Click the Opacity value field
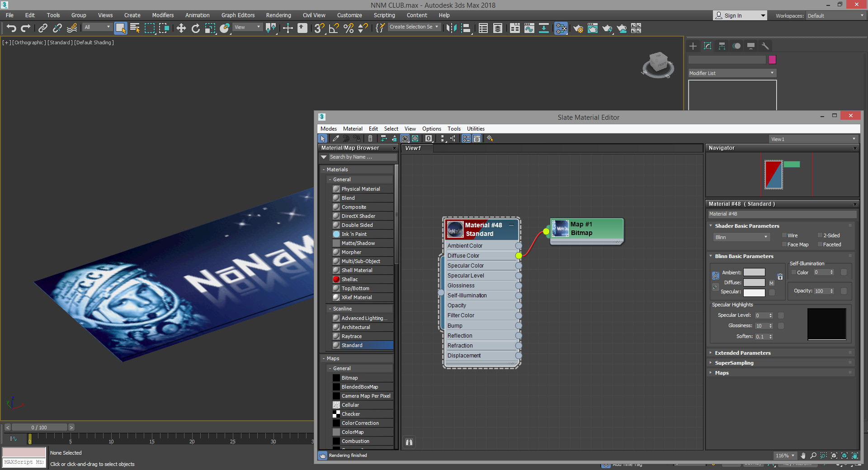 coord(821,291)
